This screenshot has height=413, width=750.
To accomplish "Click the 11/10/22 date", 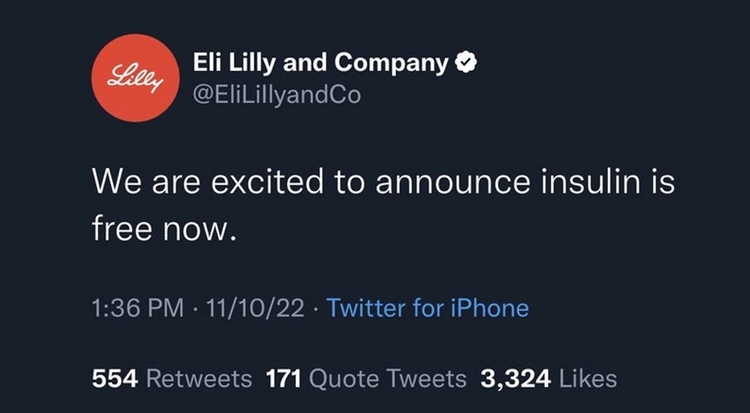I will click(x=255, y=308).
